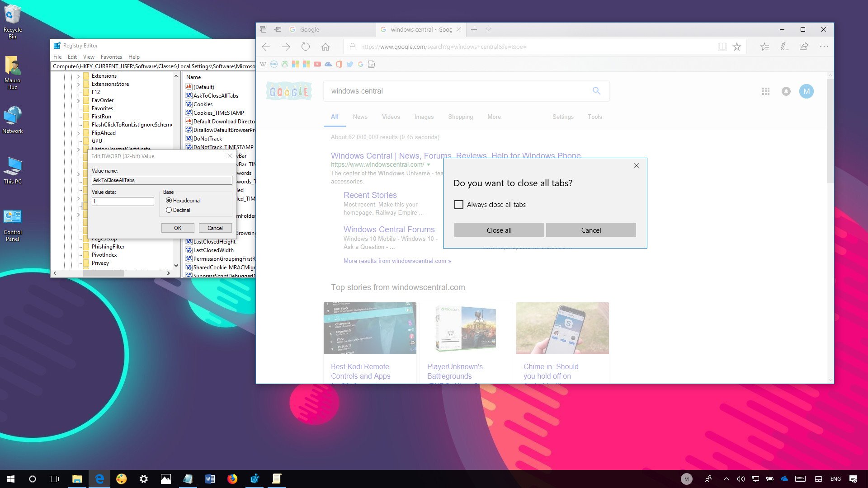
Task: Click the Edge refresh page icon
Action: pos(305,47)
